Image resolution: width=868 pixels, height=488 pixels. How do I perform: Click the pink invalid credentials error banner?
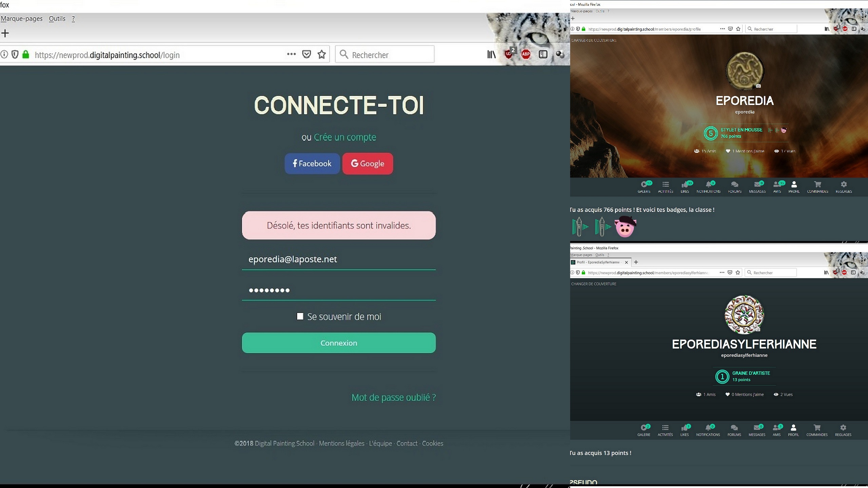[x=338, y=225]
